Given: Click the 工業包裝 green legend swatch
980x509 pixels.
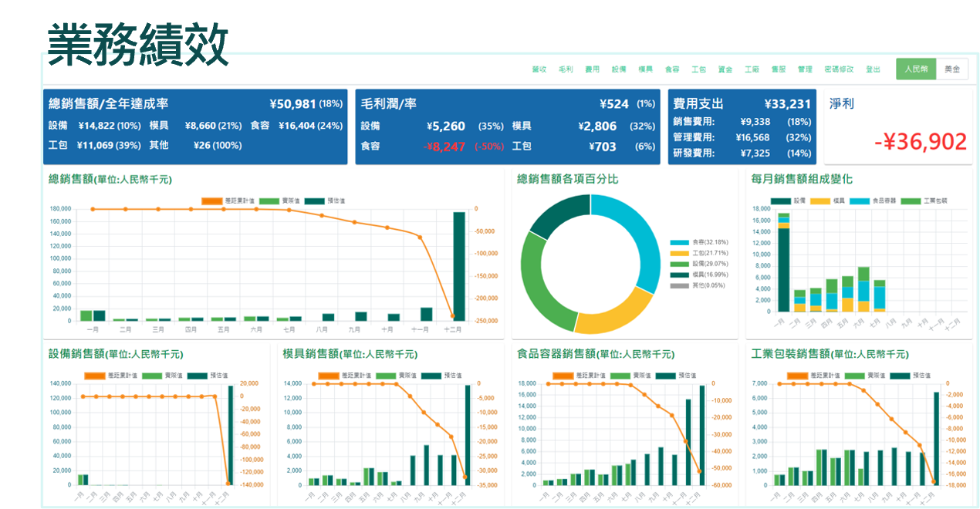Looking at the screenshot, I should point(911,201).
